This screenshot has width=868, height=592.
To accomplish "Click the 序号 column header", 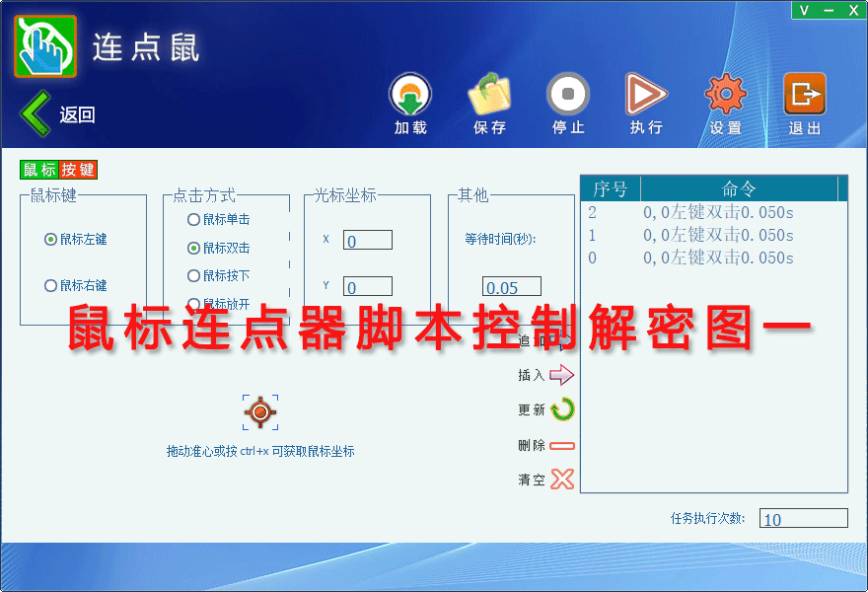I will click(x=611, y=188).
